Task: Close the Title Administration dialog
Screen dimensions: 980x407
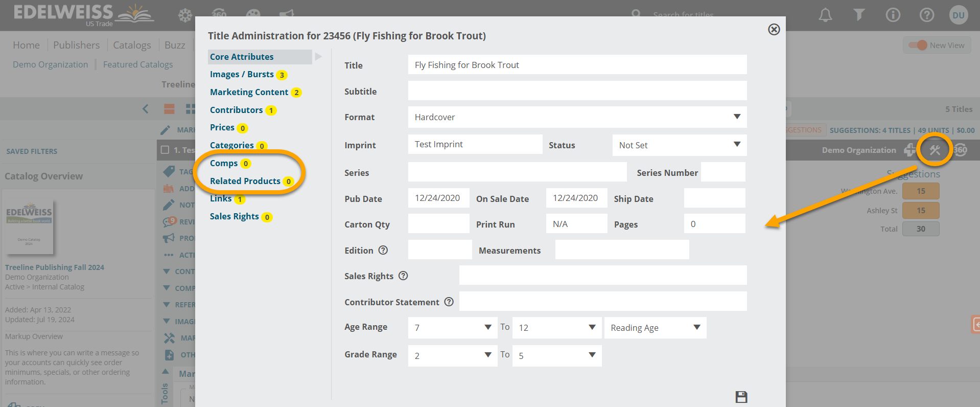Action: point(774,30)
